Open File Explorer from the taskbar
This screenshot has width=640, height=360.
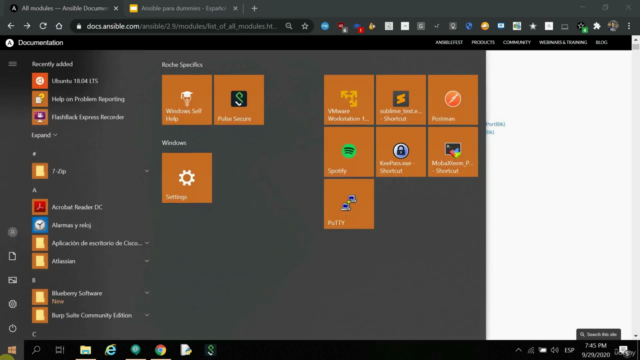coord(85,350)
